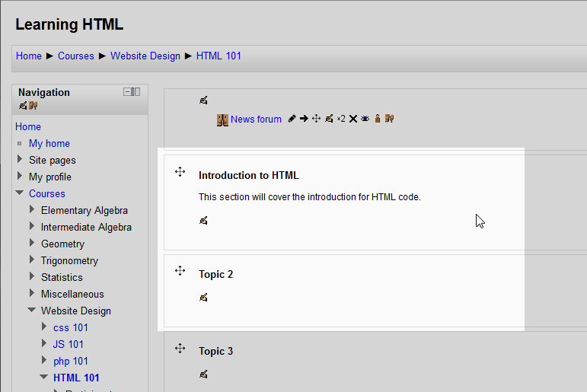Open assign roles icon for News forum
Image resolution: width=587 pixels, height=392 pixels.
click(x=377, y=119)
